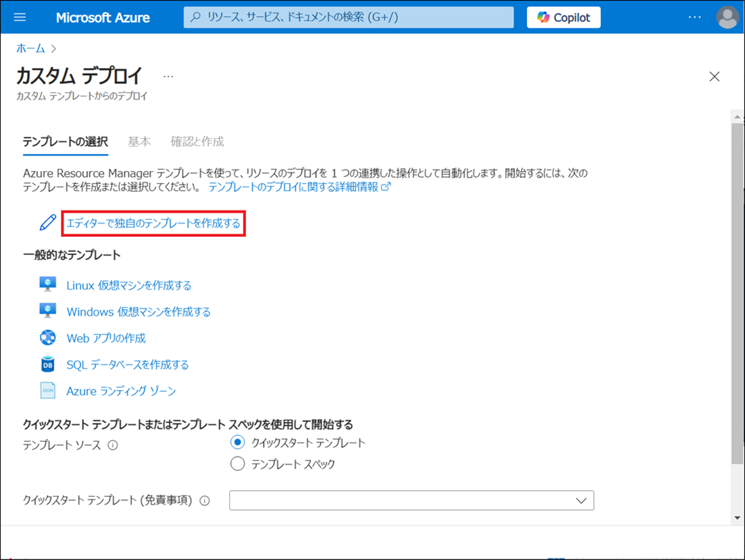Select the クイックスタート テンプレート radio button
This screenshot has width=745, height=560.
tap(237, 442)
